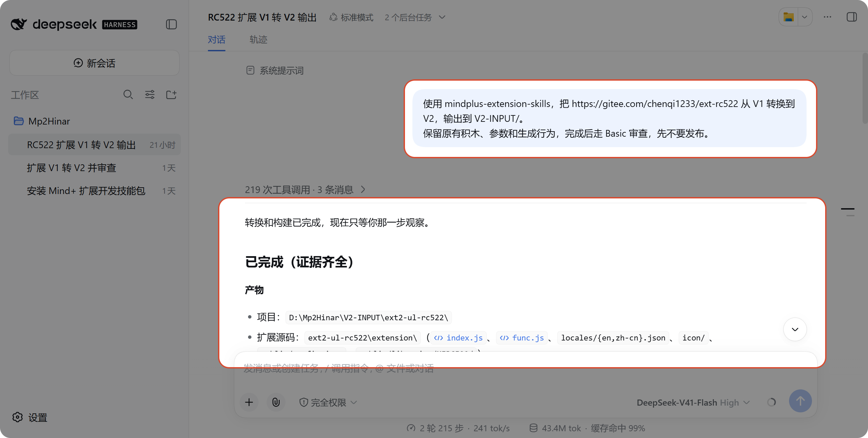
Task: Start a 新会话
Action: [x=94, y=63]
